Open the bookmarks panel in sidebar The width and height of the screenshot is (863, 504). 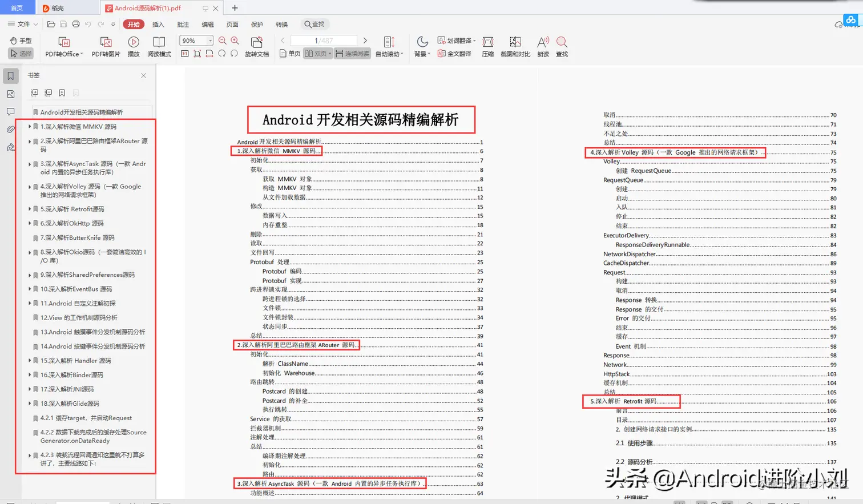9,75
